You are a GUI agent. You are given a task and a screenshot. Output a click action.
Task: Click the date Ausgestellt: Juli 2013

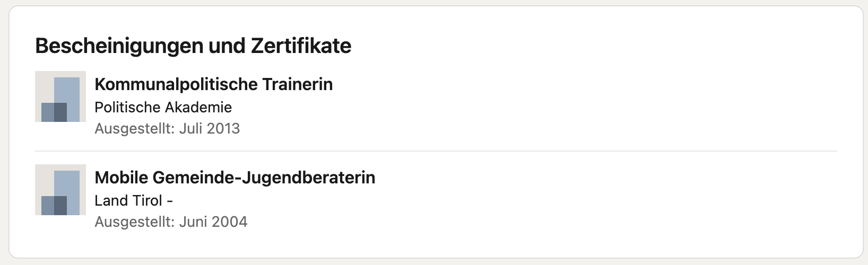167,129
